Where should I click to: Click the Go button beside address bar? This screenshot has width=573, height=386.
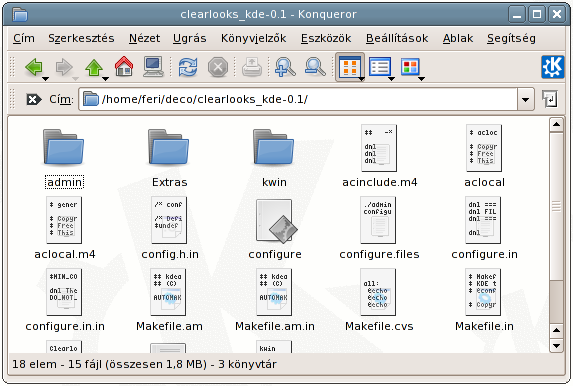click(550, 99)
